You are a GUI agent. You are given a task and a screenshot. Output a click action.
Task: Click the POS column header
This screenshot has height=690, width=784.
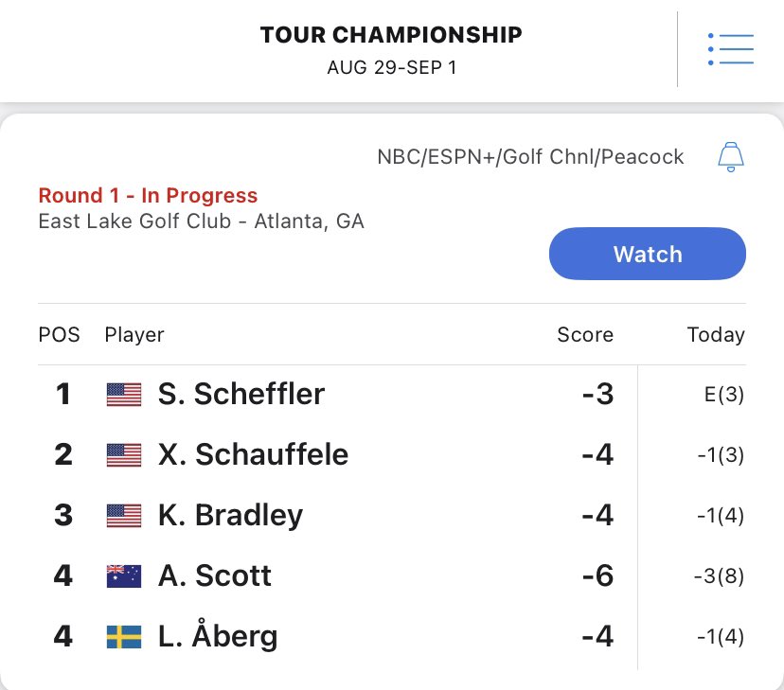pos(59,335)
